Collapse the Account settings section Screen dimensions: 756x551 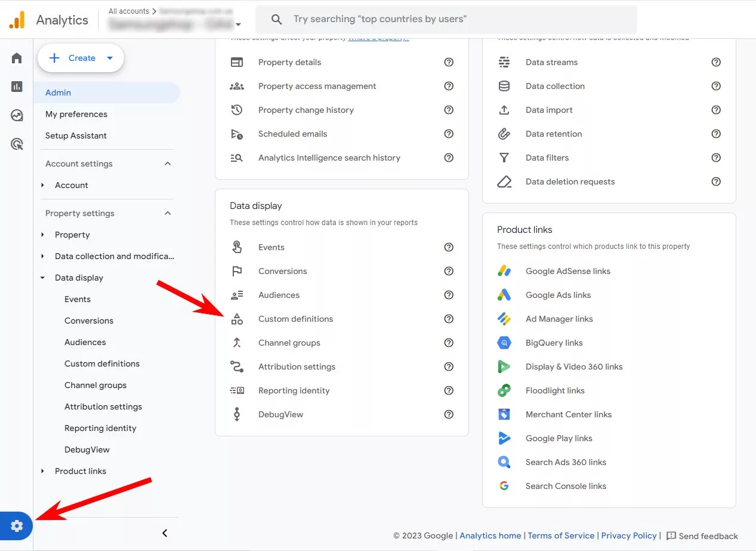coord(168,164)
